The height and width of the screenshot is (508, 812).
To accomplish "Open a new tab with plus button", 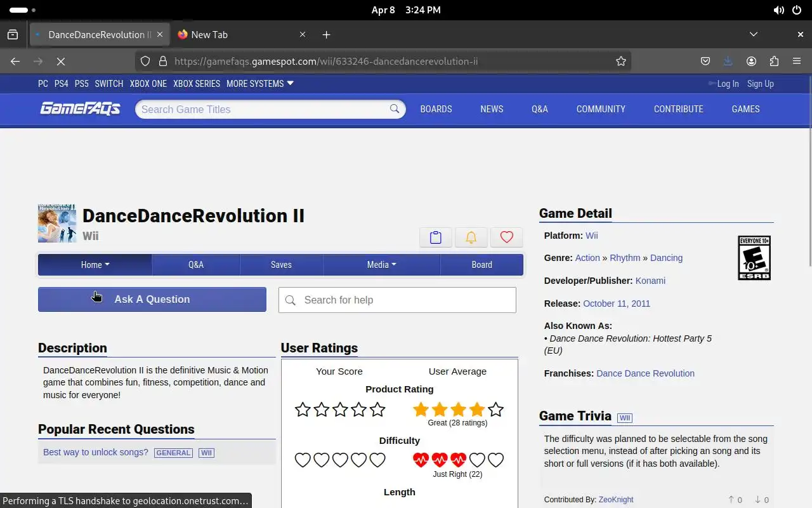I will (x=326, y=34).
